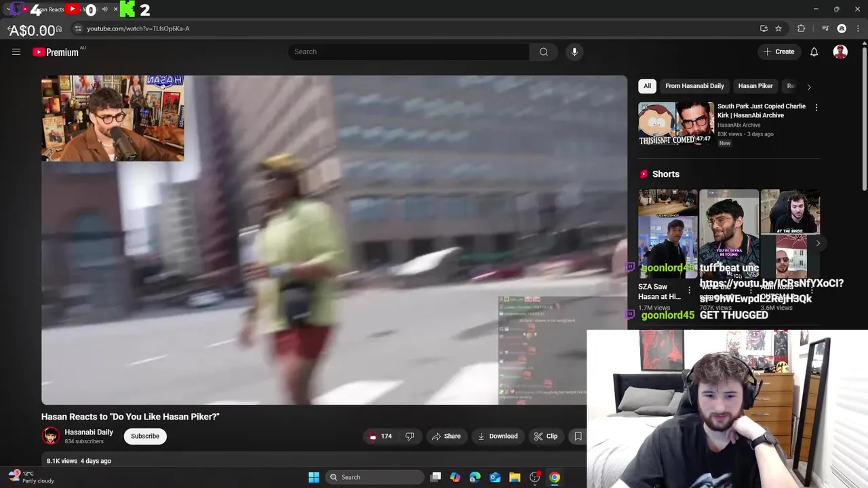The height and width of the screenshot is (488, 868).
Task: Focus the YouTube search input field
Action: pos(408,52)
